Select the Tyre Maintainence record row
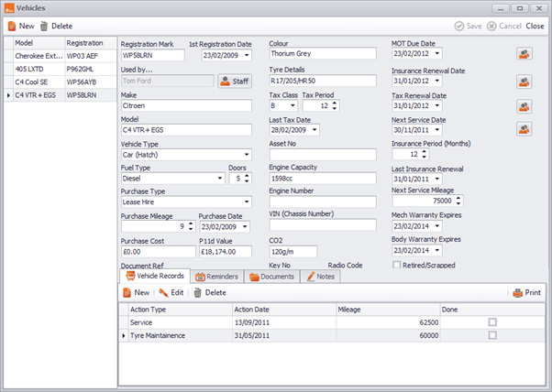 click(x=332, y=335)
